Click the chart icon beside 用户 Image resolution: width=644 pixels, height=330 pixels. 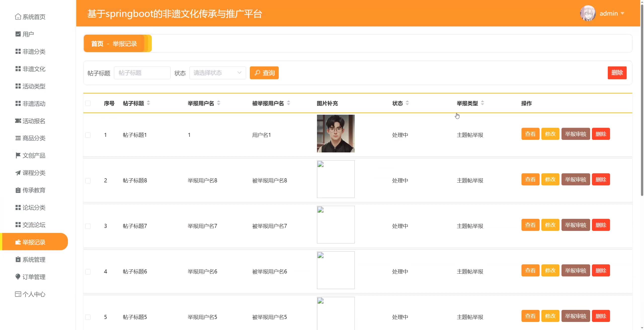click(x=18, y=34)
